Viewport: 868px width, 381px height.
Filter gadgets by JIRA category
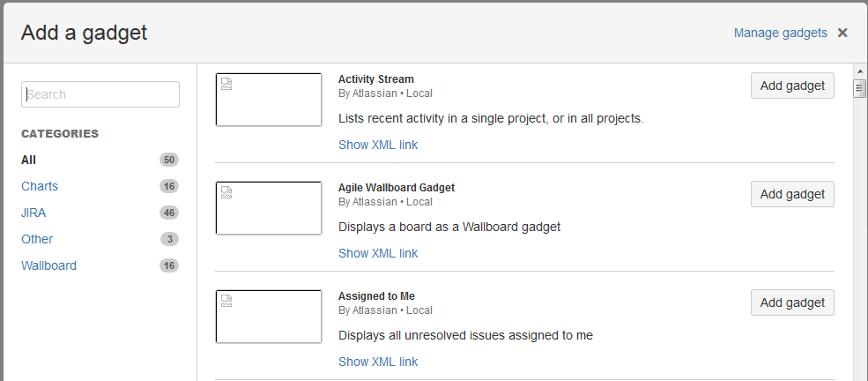[33, 213]
